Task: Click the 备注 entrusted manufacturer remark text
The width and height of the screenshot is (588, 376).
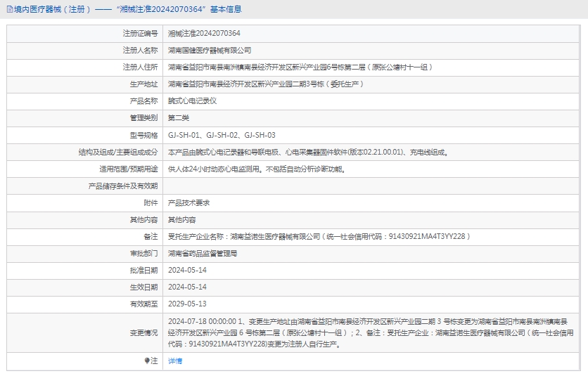Action: tap(319, 236)
